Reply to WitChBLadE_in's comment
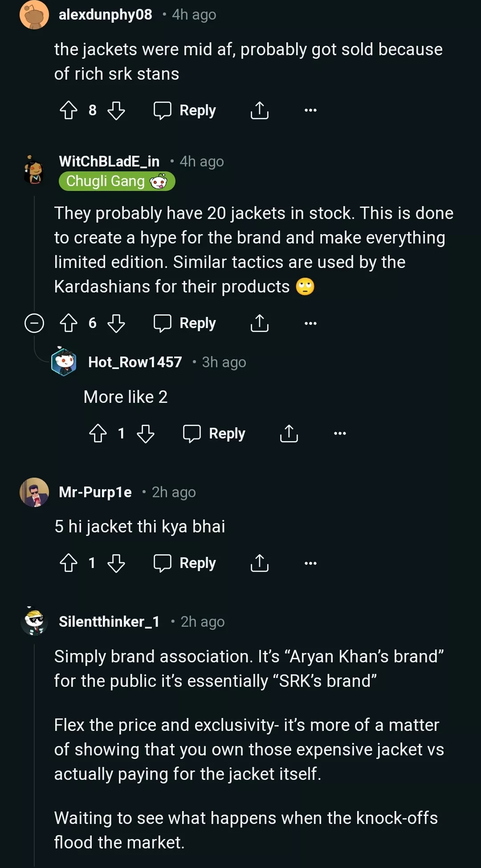The width and height of the screenshot is (481, 868). pos(185,323)
